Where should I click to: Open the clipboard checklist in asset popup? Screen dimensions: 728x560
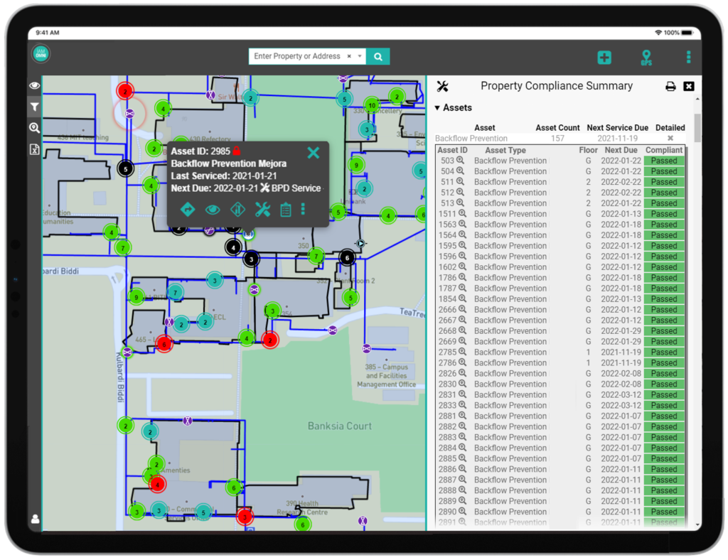tap(286, 209)
